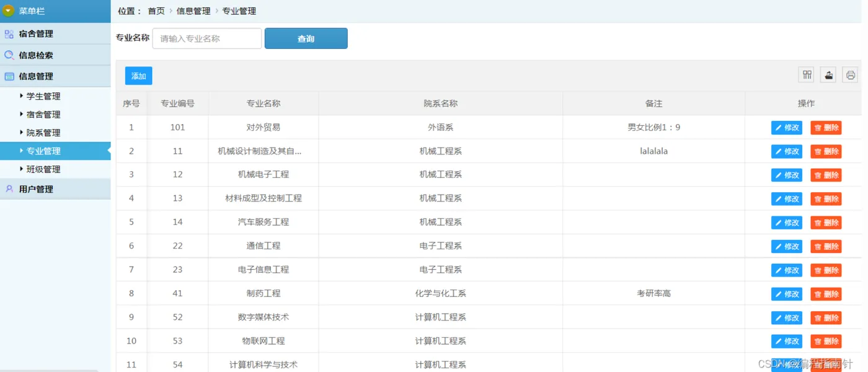The width and height of the screenshot is (868, 372).
Task: Click the 院系名称 column header
Action: 441,104
